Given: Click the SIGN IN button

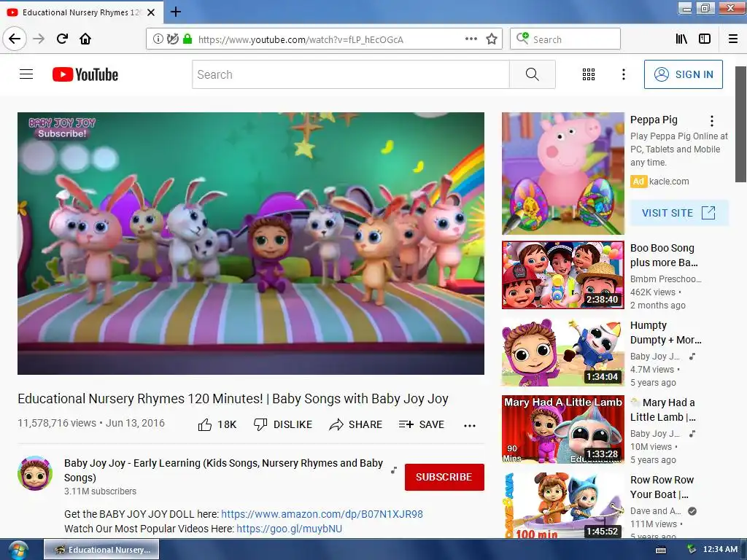Looking at the screenshot, I should [683, 74].
